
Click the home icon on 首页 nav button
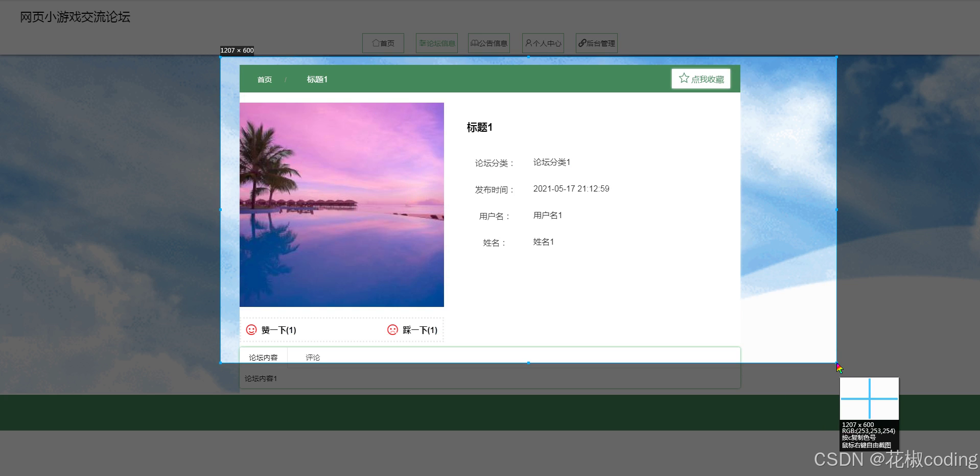pyautogui.click(x=376, y=43)
